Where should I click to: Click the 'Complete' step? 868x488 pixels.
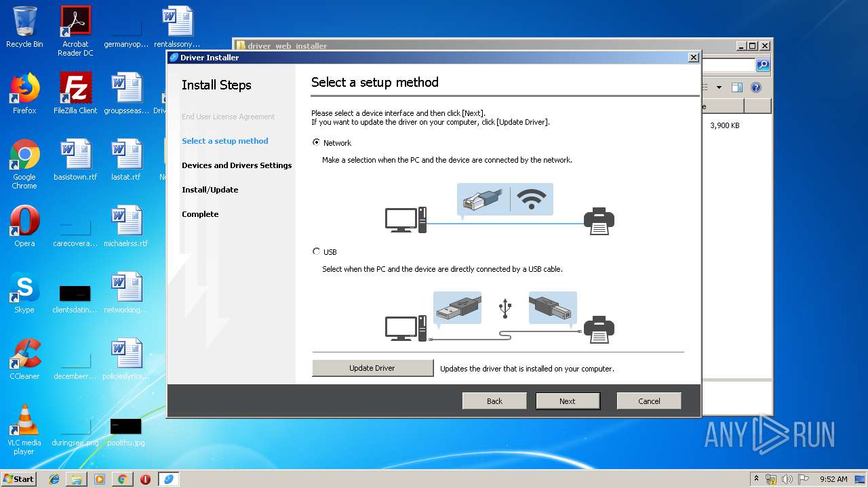[x=200, y=214]
